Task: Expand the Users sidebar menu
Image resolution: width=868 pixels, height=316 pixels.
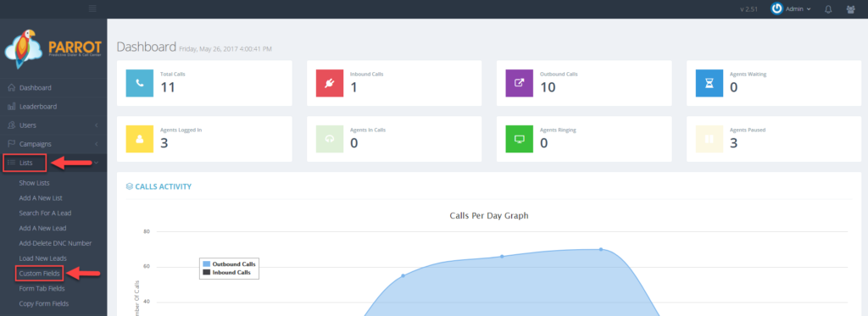Action: 53,125
